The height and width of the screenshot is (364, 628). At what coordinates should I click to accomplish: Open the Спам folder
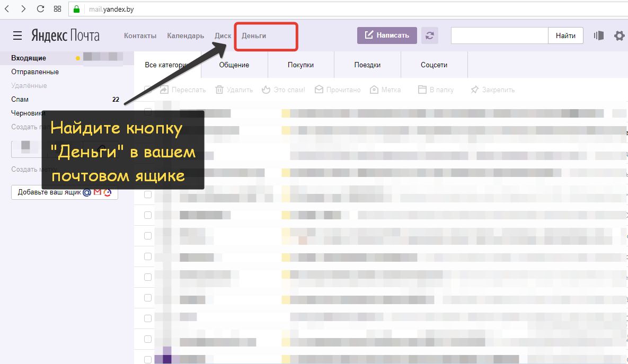click(20, 99)
